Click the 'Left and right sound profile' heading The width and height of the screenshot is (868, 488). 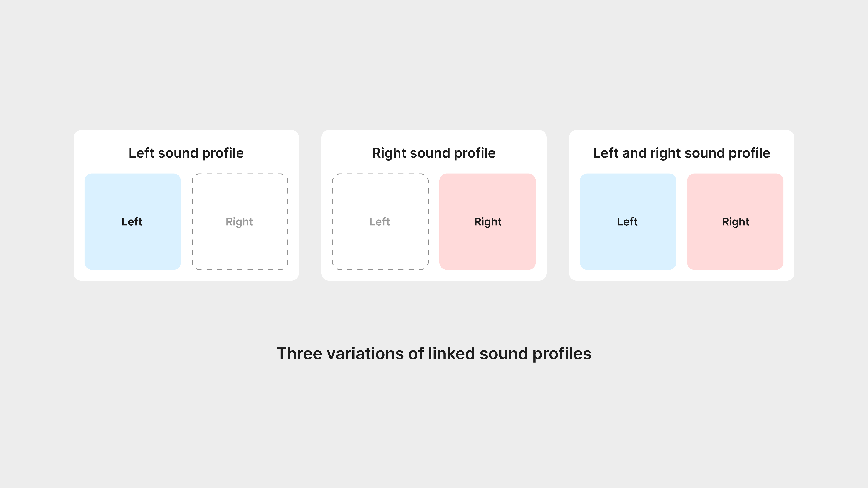[x=681, y=153]
